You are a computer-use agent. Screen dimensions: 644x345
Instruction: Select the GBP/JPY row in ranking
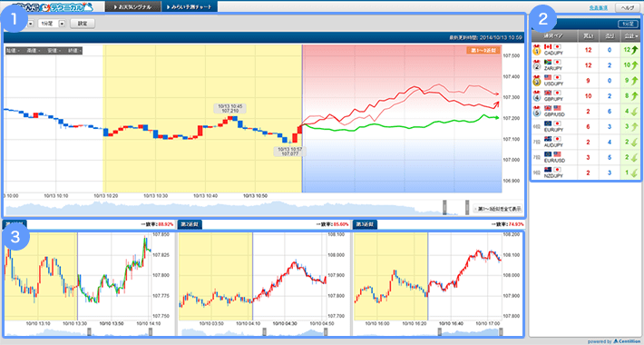click(586, 96)
